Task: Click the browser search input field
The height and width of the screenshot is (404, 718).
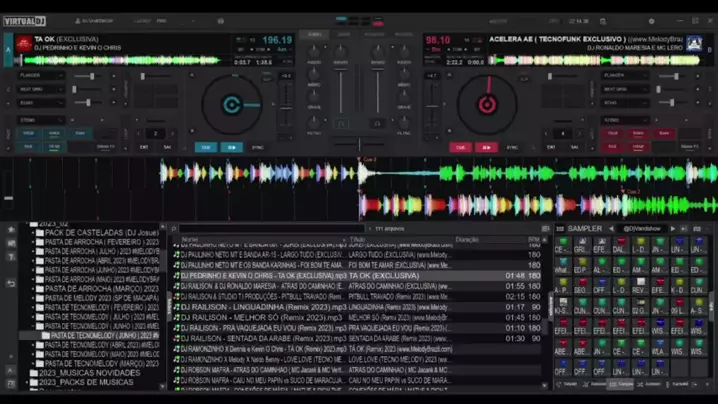Action: tap(271, 229)
